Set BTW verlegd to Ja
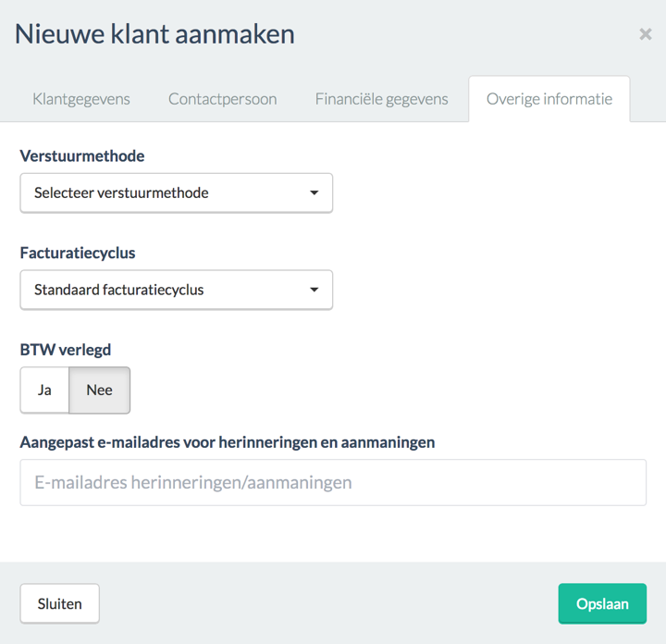 [44, 390]
